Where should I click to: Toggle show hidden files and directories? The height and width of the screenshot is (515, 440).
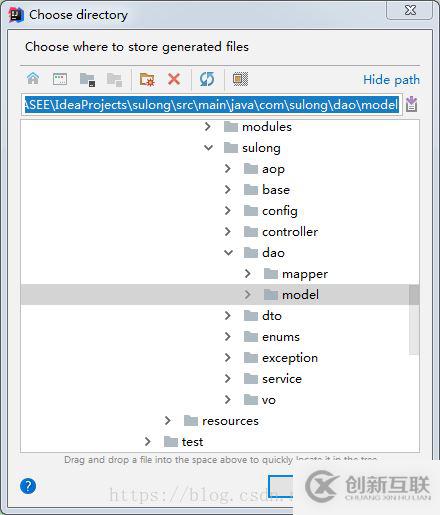(240, 79)
